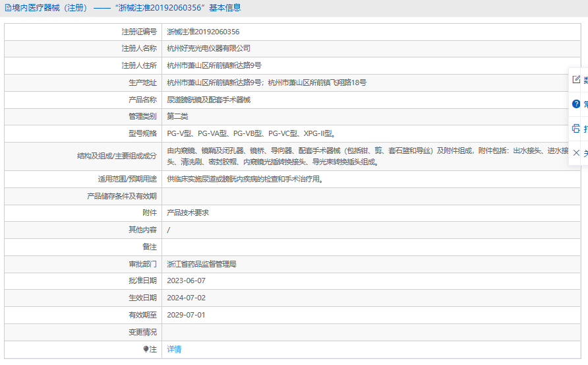Click the 型号规格 label
The image size is (588, 365).
click(142, 133)
